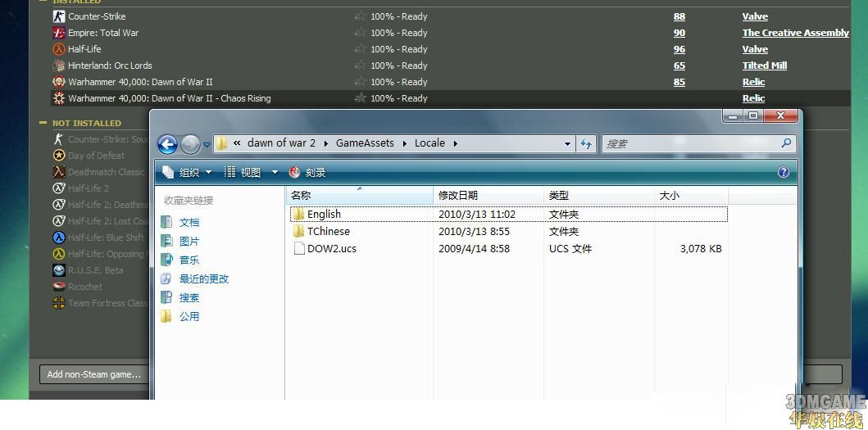Sort files by 修改日期 column header
The width and height of the screenshot is (868, 430).
click(x=489, y=196)
